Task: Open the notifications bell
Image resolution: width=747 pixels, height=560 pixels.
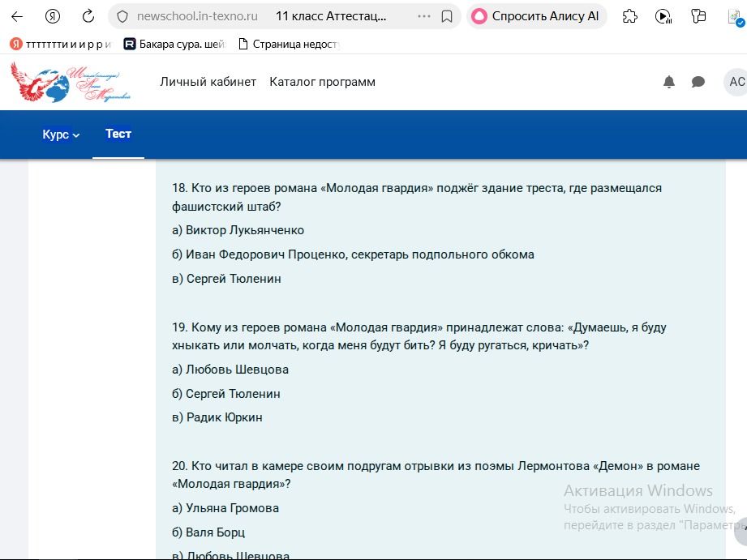Action: [669, 82]
